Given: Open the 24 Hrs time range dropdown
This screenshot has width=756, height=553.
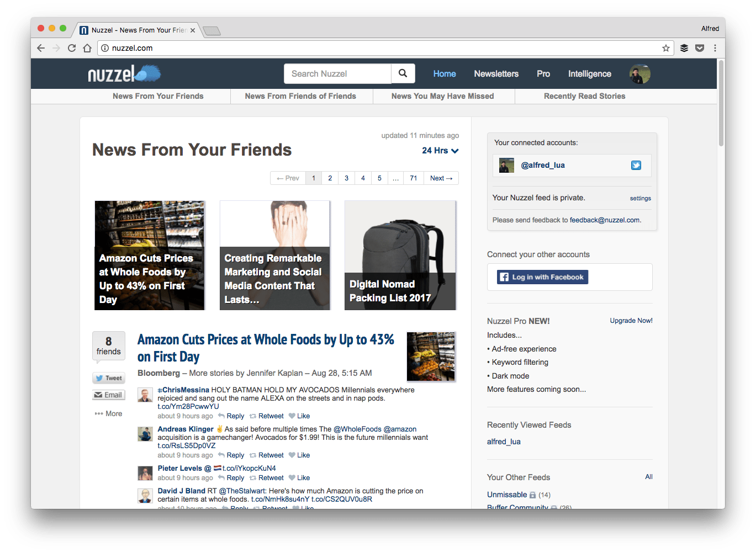Looking at the screenshot, I should click(440, 151).
